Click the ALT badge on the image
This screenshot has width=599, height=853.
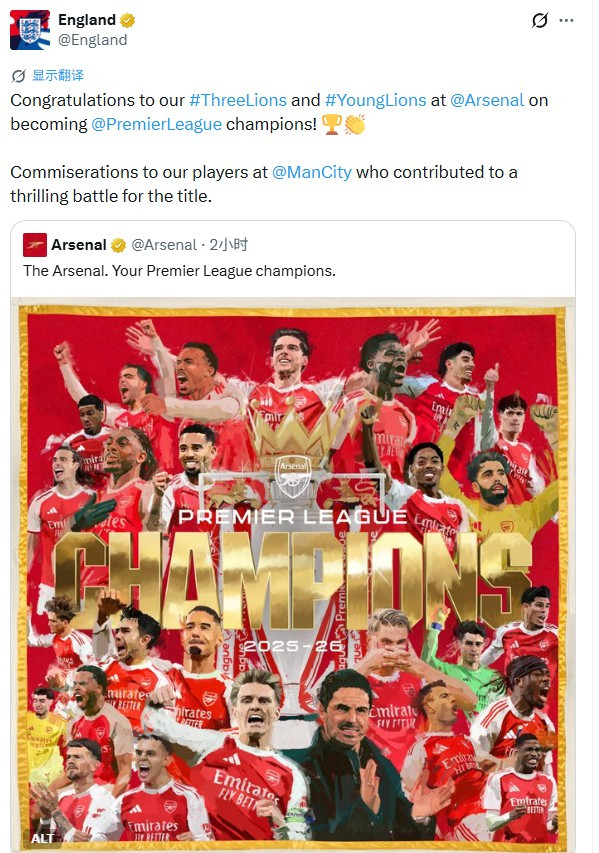pyautogui.click(x=42, y=838)
